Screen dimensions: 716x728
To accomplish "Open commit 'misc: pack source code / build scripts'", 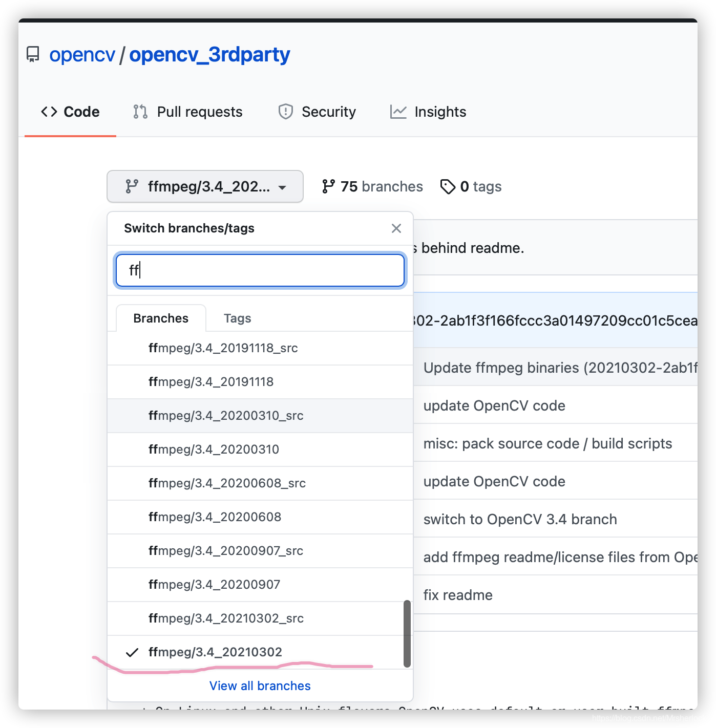I will pyautogui.click(x=547, y=443).
